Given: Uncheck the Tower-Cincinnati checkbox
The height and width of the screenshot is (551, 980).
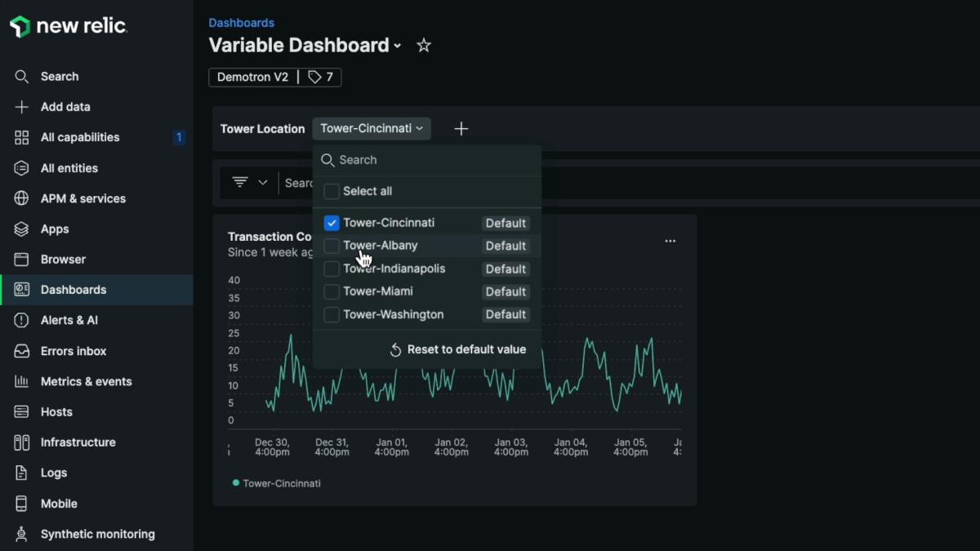Looking at the screenshot, I should pyautogui.click(x=332, y=223).
